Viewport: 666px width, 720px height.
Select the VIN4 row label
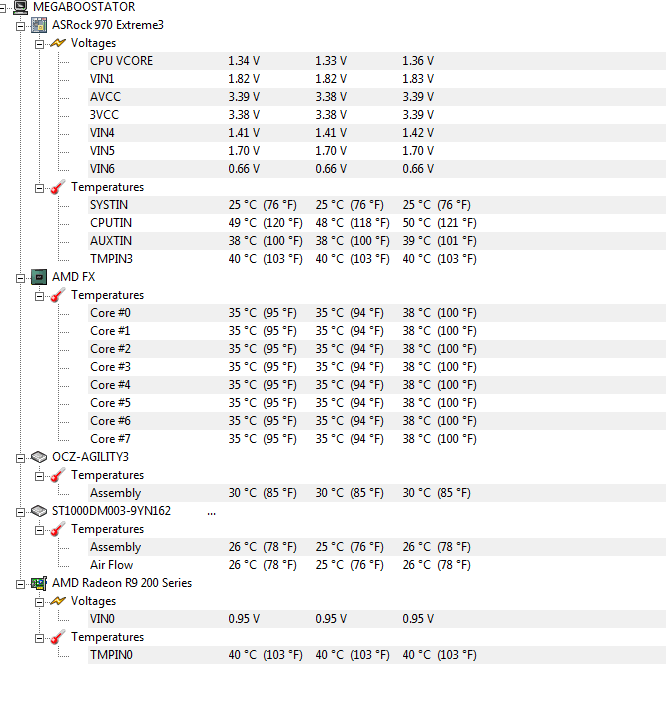click(x=102, y=133)
